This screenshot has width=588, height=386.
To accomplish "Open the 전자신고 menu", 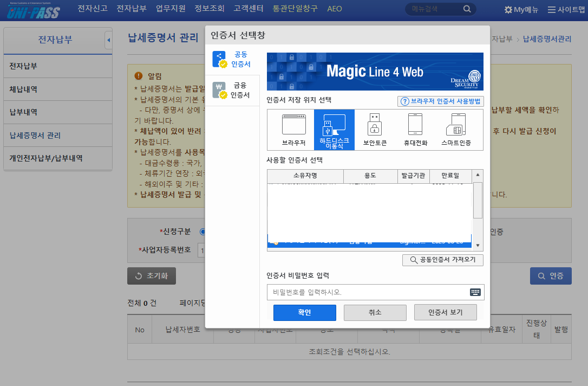I will tap(93, 9).
